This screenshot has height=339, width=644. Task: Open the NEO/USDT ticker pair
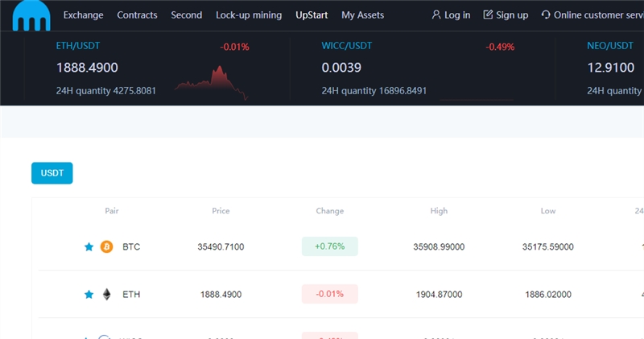point(610,46)
